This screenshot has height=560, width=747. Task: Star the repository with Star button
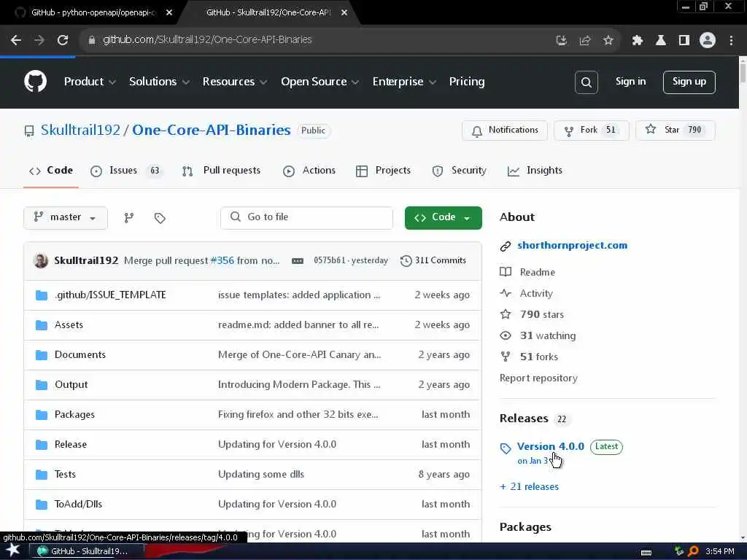(x=675, y=130)
